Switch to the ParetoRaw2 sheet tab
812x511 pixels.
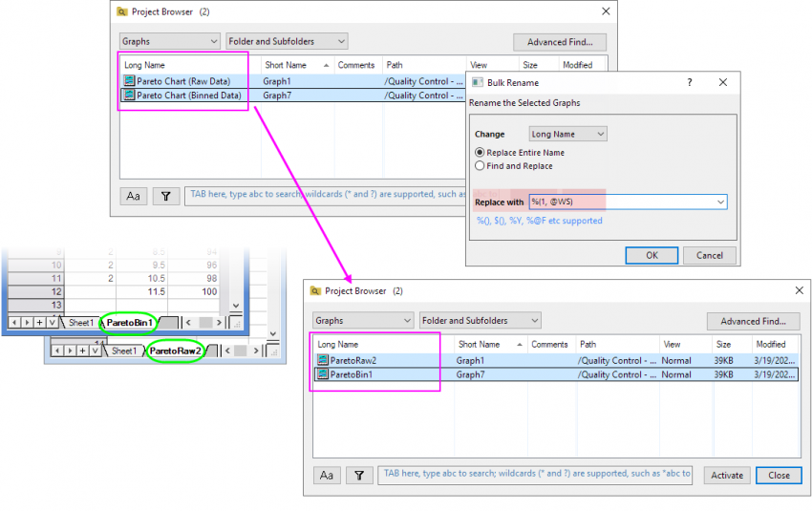click(x=175, y=351)
